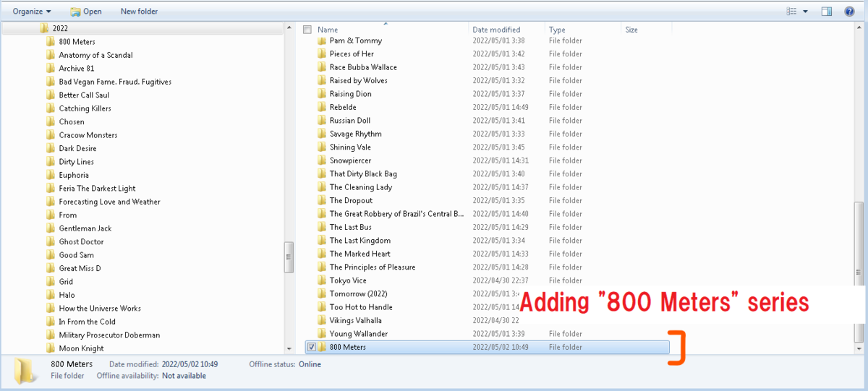Click the Snowpiercer folder icon
The image size is (868, 391).
tap(322, 160)
